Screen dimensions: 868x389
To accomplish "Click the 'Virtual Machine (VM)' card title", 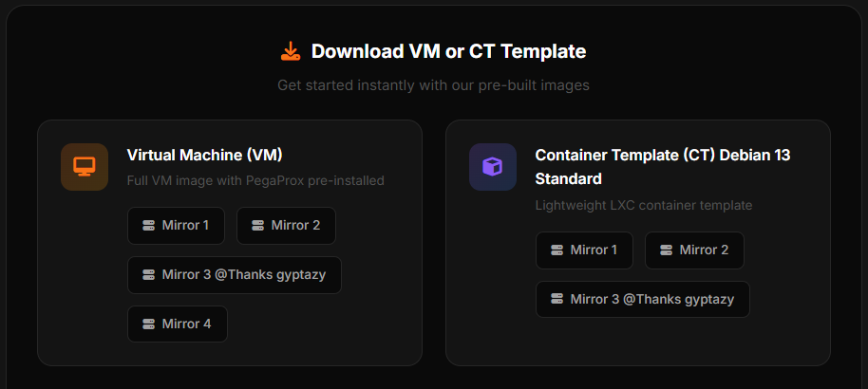I will (204, 155).
